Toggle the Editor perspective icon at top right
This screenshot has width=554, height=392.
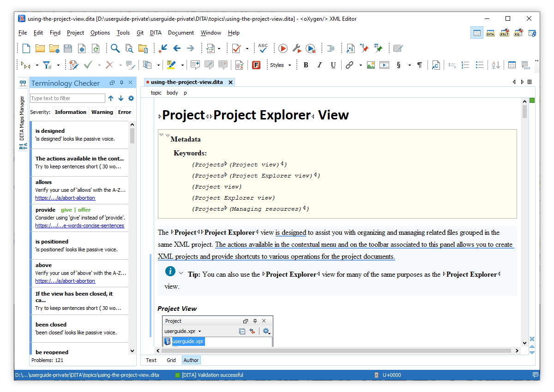[477, 33]
